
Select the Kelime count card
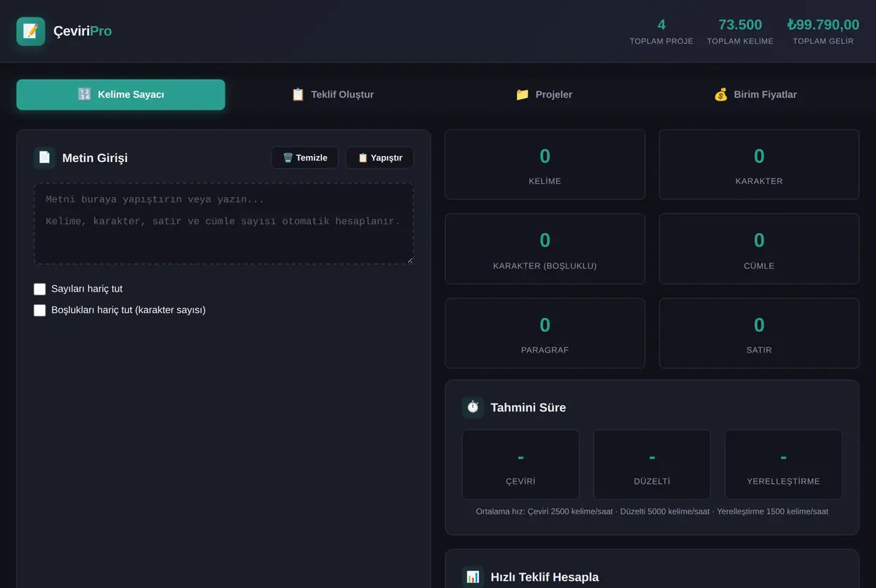pyautogui.click(x=545, y=164)
